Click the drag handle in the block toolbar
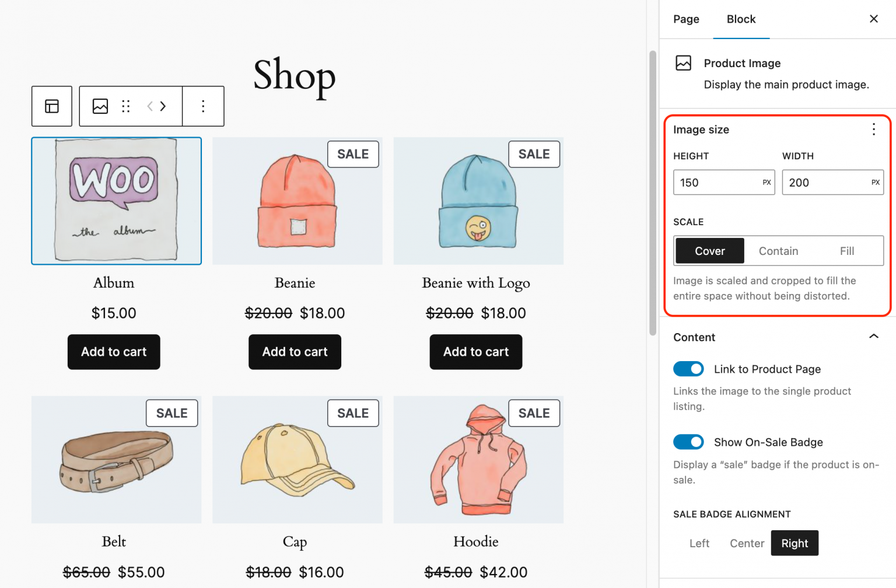The width and height of the screenshot is (896, 588). pos(126,106)
